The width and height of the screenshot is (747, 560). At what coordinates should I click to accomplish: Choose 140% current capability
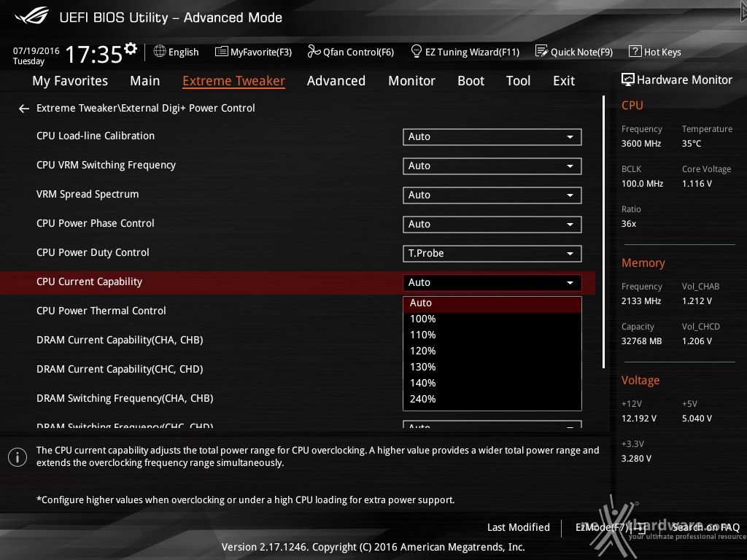pyautogui.click(x=492, y=384)
